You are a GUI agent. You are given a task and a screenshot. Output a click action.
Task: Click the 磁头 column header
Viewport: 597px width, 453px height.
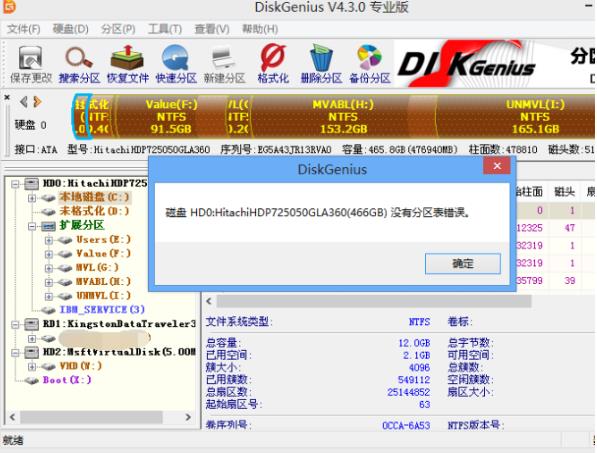point(564,191)
